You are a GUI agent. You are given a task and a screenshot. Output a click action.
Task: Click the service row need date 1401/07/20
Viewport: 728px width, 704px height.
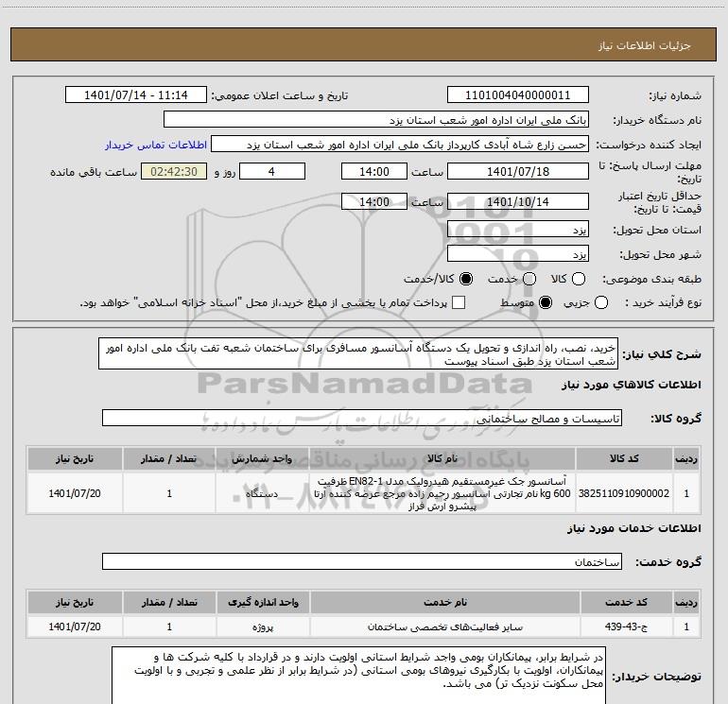point(75,627)
